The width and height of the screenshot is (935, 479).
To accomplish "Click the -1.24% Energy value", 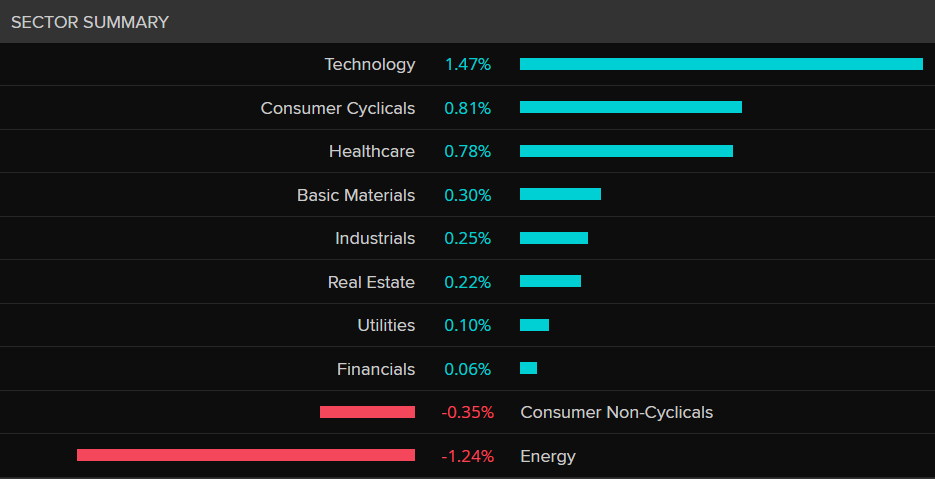I will pos(468,456).
